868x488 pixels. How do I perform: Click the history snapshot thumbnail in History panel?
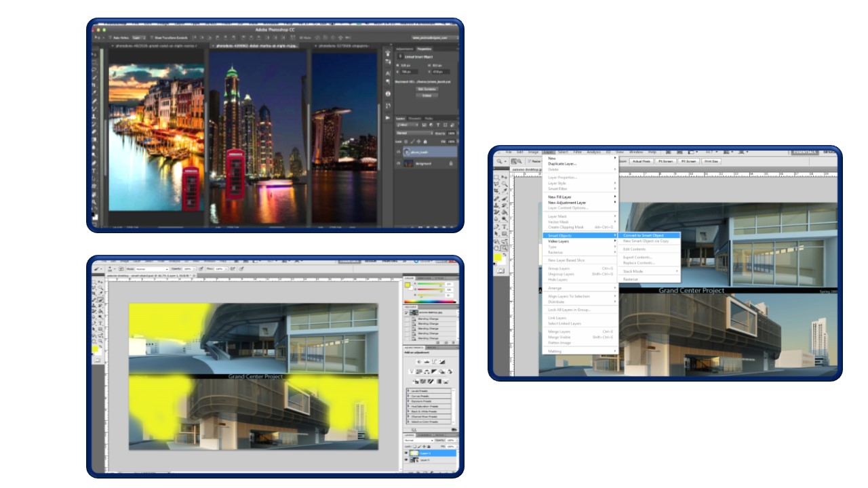point(414,312)
